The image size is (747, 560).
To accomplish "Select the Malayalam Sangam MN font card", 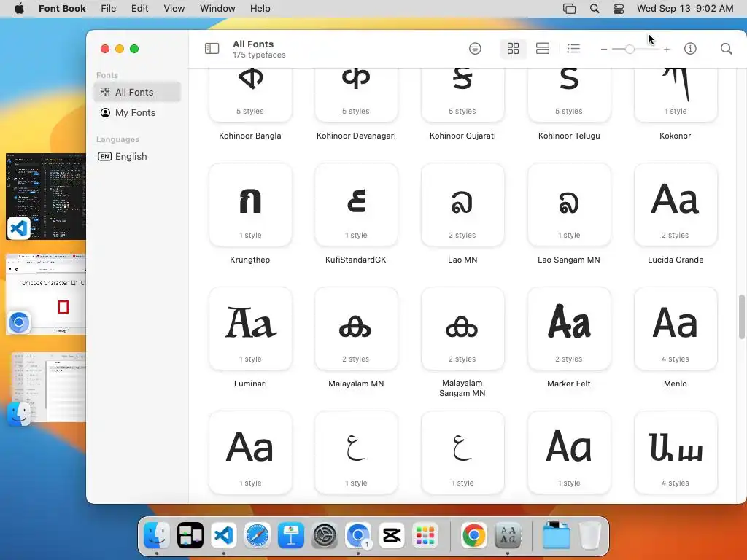I will [462, 329].
